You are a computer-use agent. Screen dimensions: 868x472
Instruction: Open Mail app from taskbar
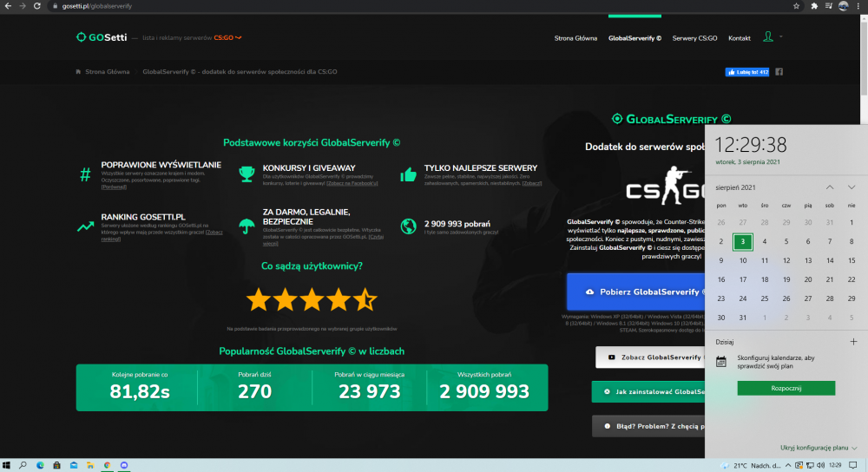(74, 465)
